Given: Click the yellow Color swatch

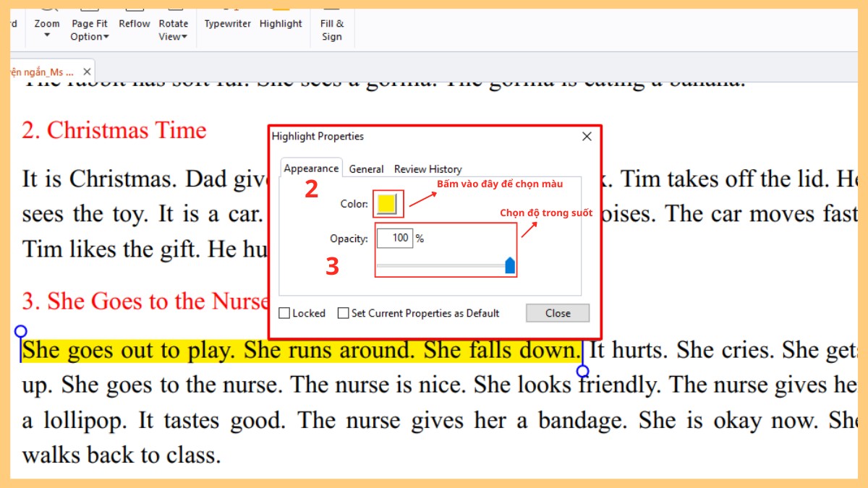Looking at the screenshot, I should pos(387,204).
